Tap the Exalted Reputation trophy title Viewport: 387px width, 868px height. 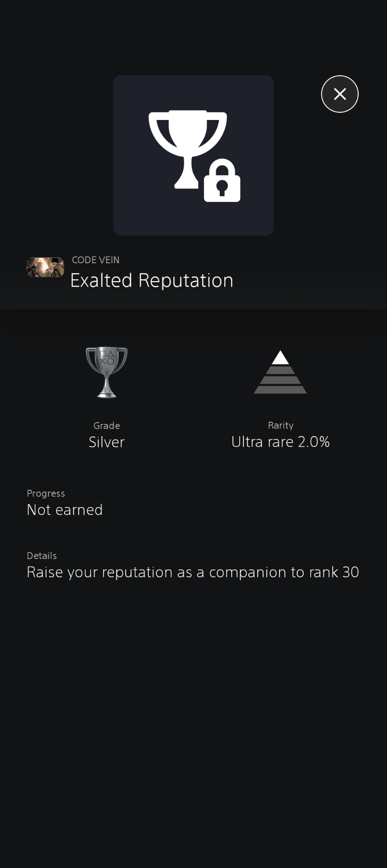[x=151, y=281]
